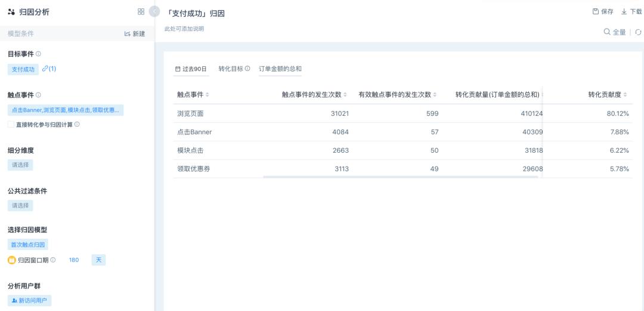Refresh results with the circular arrow icon
This screenshot has width=644, height=311.
(x=638, y=32)
